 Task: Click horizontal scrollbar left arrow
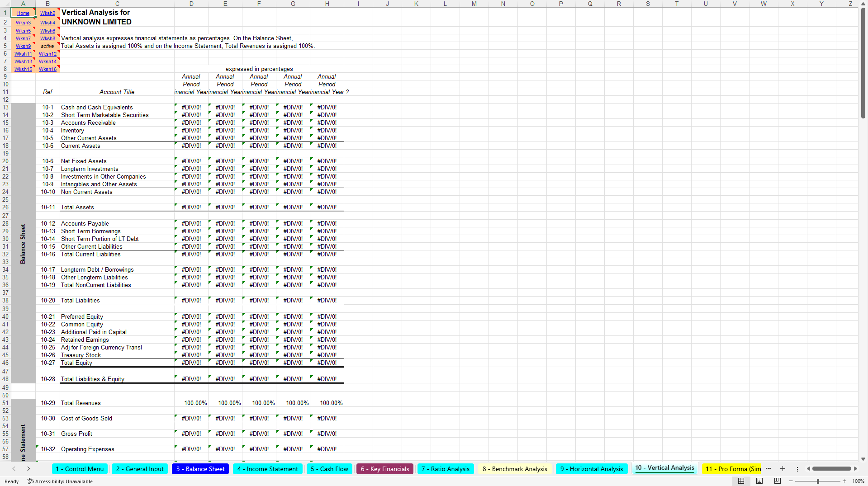coord(808,469)
